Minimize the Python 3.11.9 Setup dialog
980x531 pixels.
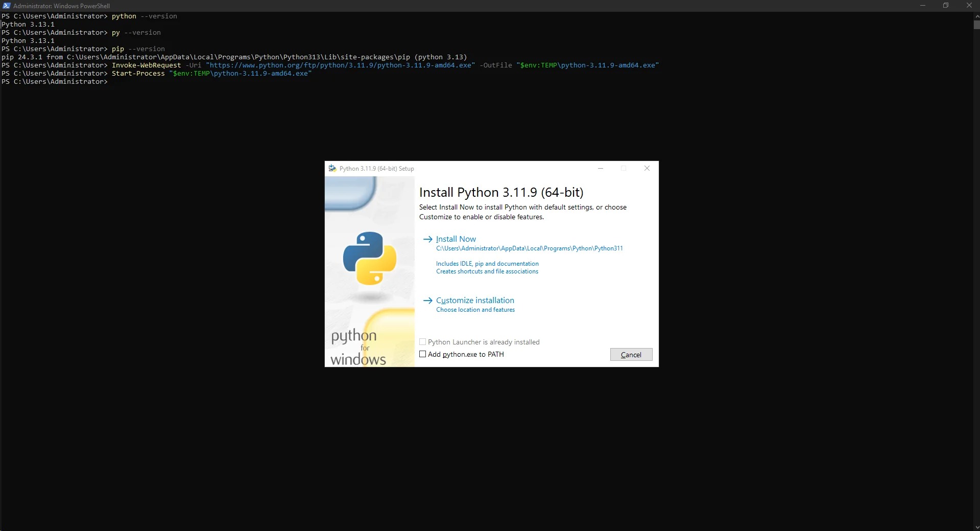click(x=601, y=168)
